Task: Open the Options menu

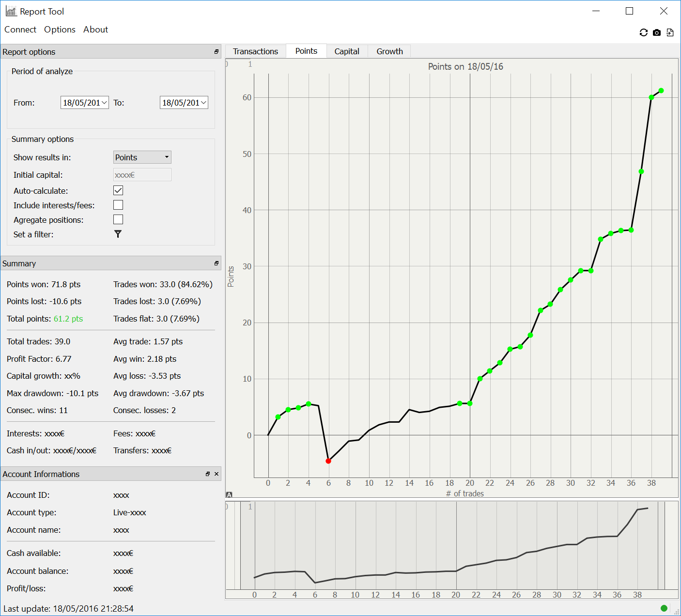Action: pyautogui.click(x=60, y=30)
